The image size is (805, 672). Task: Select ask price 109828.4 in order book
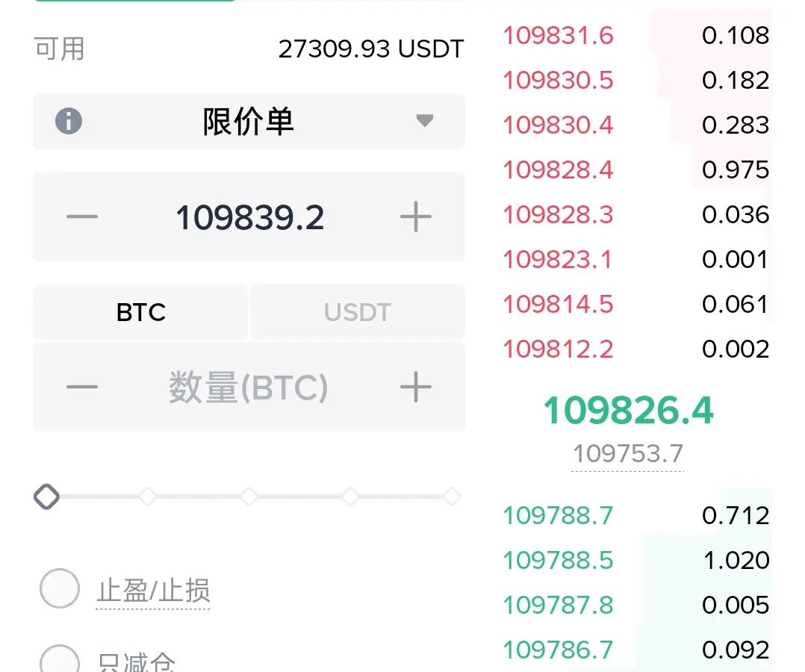(x=558, y=170)
